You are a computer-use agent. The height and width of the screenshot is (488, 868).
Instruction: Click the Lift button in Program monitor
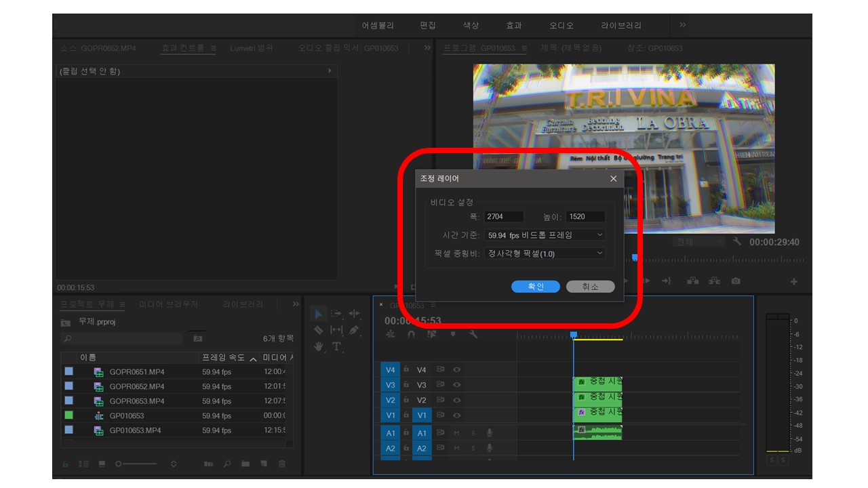point(692,281)
